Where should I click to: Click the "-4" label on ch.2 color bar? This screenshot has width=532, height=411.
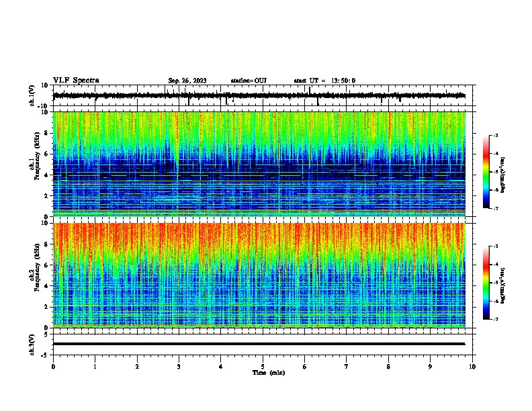click(x=495, y=265)
